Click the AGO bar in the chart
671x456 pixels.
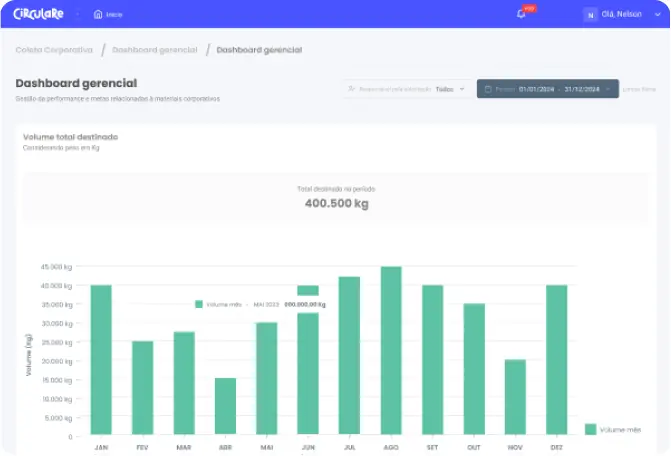click(x=391, y=351)
